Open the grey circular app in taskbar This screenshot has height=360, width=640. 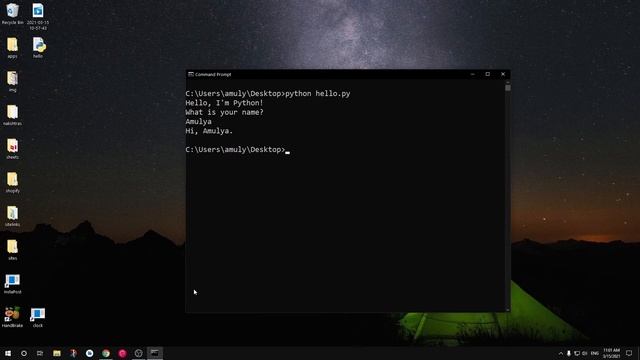tap(138, 353)
